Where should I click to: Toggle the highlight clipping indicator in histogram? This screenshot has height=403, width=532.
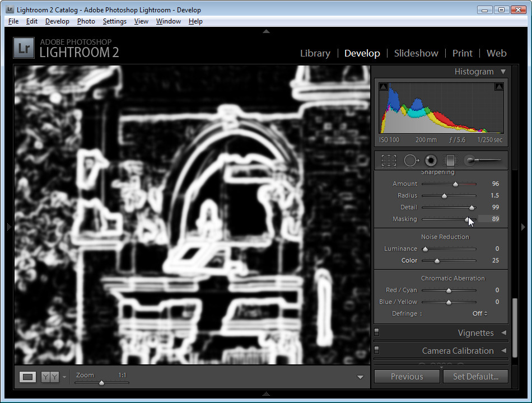(499, 87)
